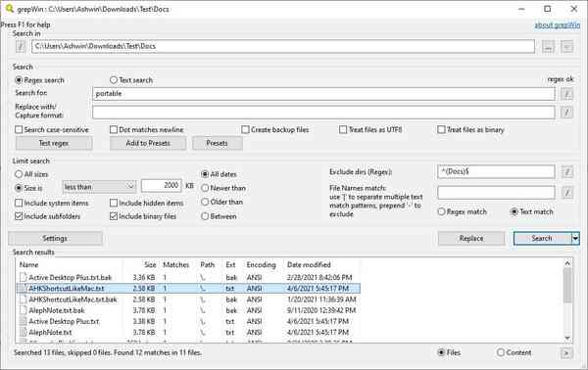Click the swap paths button next to browse
The image size is (588, 370).
(x=567, y=46)
